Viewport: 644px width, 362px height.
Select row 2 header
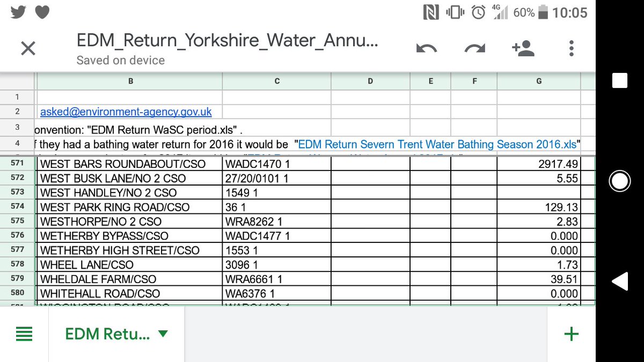(17, 112)
